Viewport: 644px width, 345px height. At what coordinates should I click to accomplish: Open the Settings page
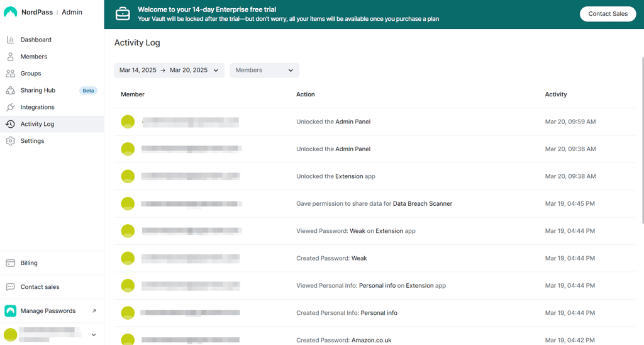click(52, 141)
